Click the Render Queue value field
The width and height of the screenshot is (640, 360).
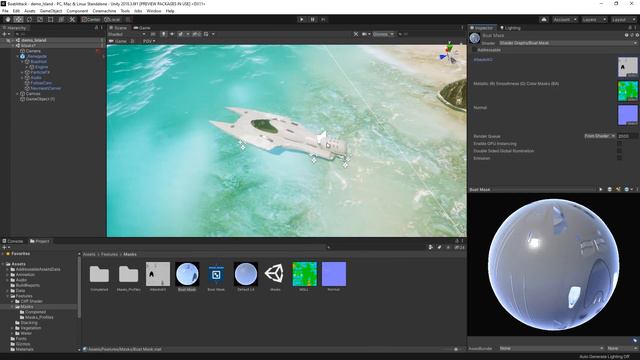pos(627,136)
